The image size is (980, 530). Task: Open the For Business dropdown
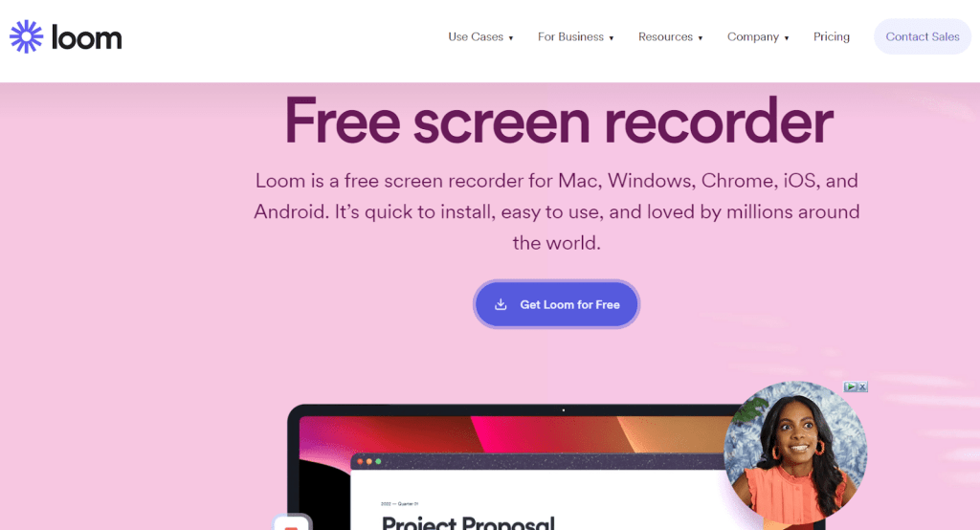point(575,37)
